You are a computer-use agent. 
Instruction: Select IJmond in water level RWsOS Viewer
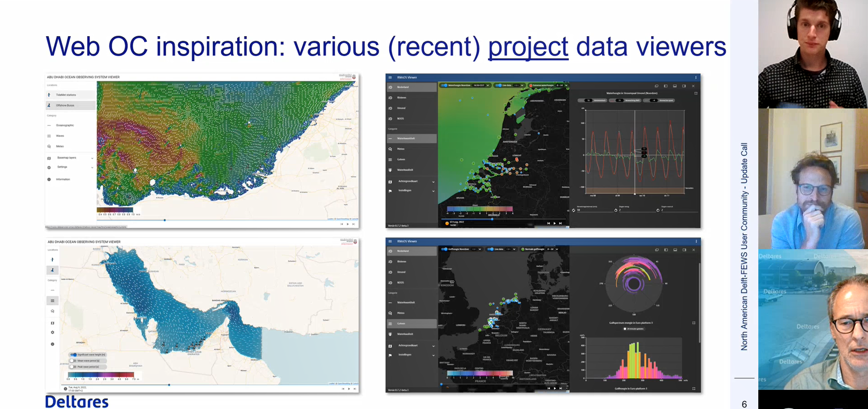click(411, 108)
